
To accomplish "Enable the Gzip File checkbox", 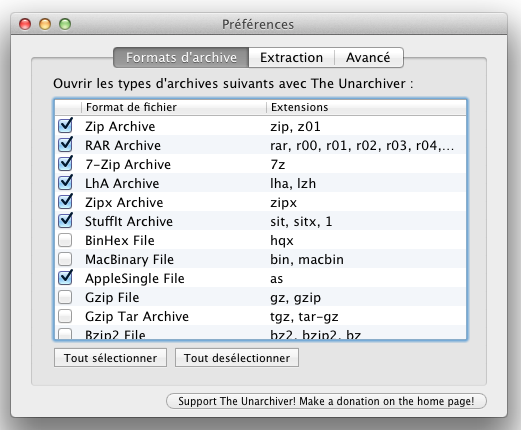I will 65,297.
